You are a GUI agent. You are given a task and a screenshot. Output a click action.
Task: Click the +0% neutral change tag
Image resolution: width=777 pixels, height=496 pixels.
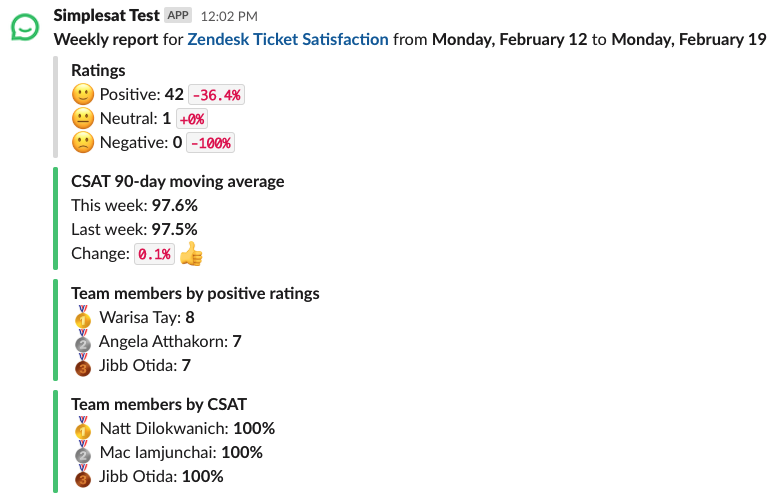(192, 119)
